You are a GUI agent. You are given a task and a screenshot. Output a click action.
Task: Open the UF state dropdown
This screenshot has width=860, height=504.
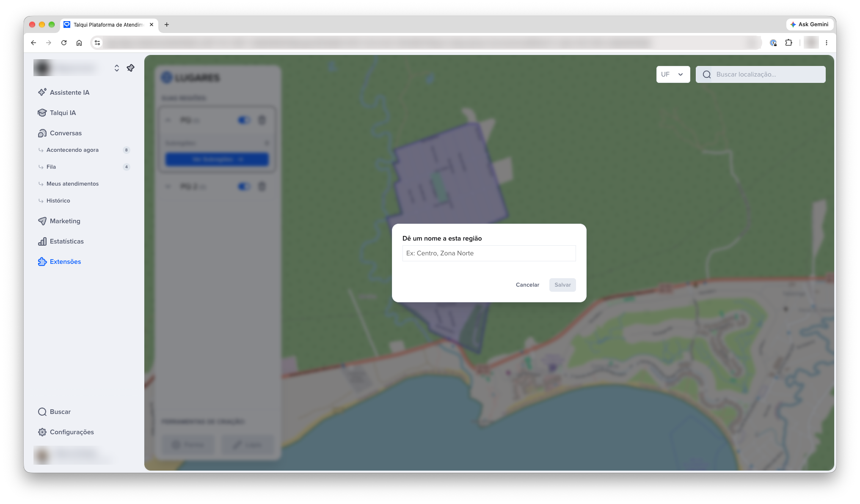pyautogui.click(x=673, y=74)
